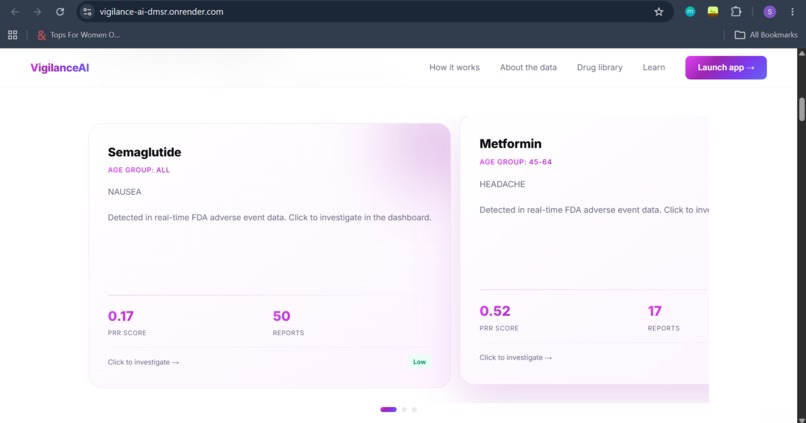Open 'How it works' nav link

click(454, 67)
